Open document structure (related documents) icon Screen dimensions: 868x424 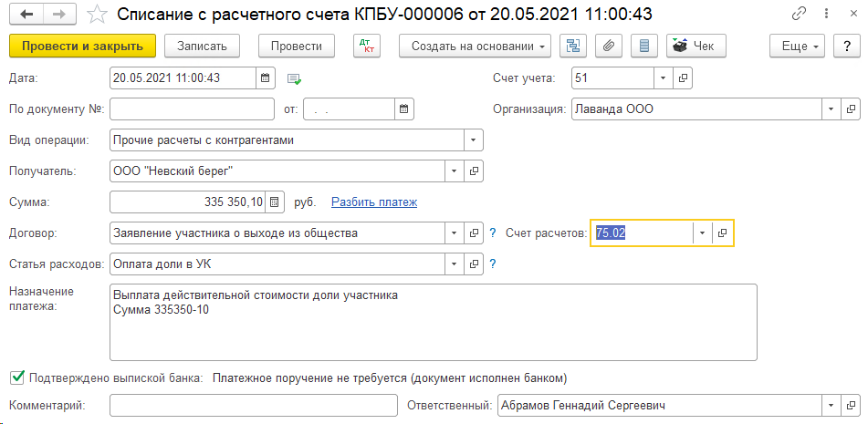click(573, 46)
